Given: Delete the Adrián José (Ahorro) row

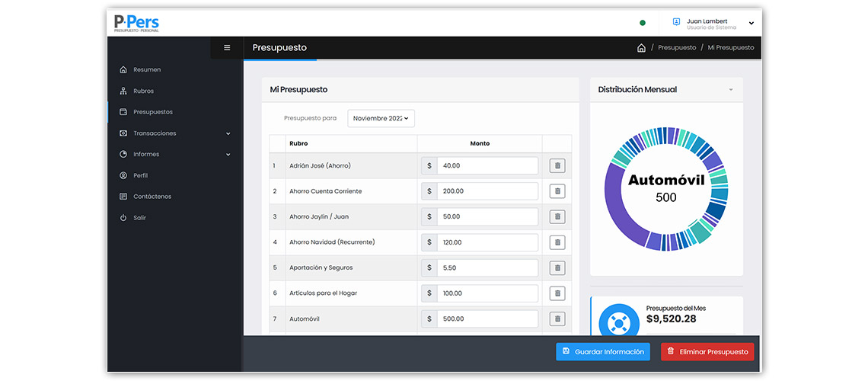Looking at the screenshot, I should point(557,165).
